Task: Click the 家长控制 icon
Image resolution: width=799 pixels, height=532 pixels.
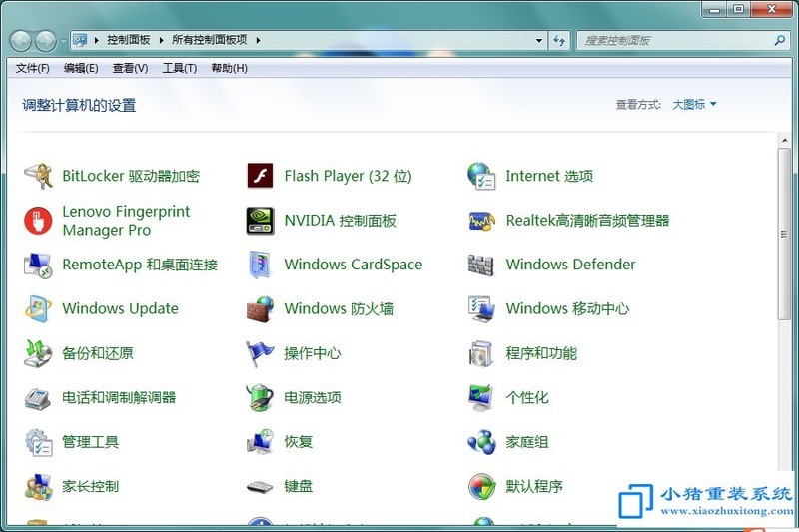Action: tap(38, 487)
